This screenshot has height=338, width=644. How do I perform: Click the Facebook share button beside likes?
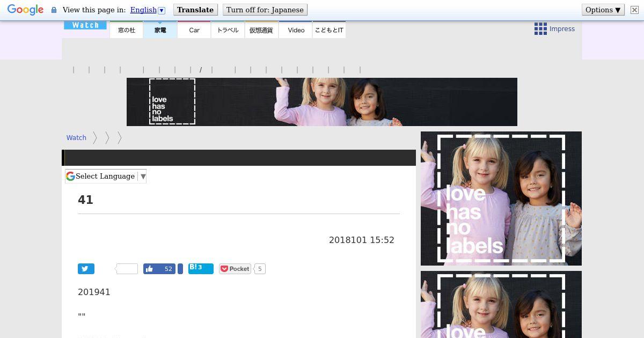(x=180, y=269)
